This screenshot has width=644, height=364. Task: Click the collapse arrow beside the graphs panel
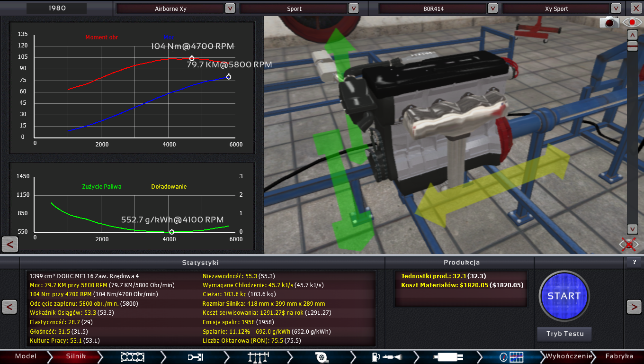tap(10, 244)
